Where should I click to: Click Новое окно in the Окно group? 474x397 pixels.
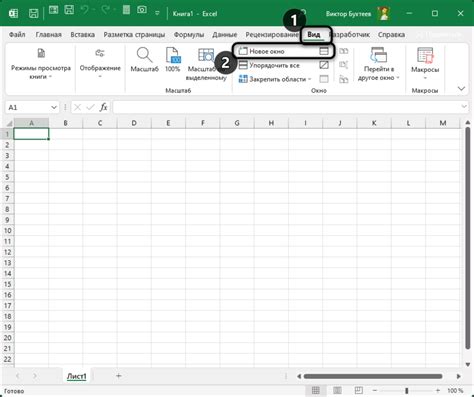point(262,51)
